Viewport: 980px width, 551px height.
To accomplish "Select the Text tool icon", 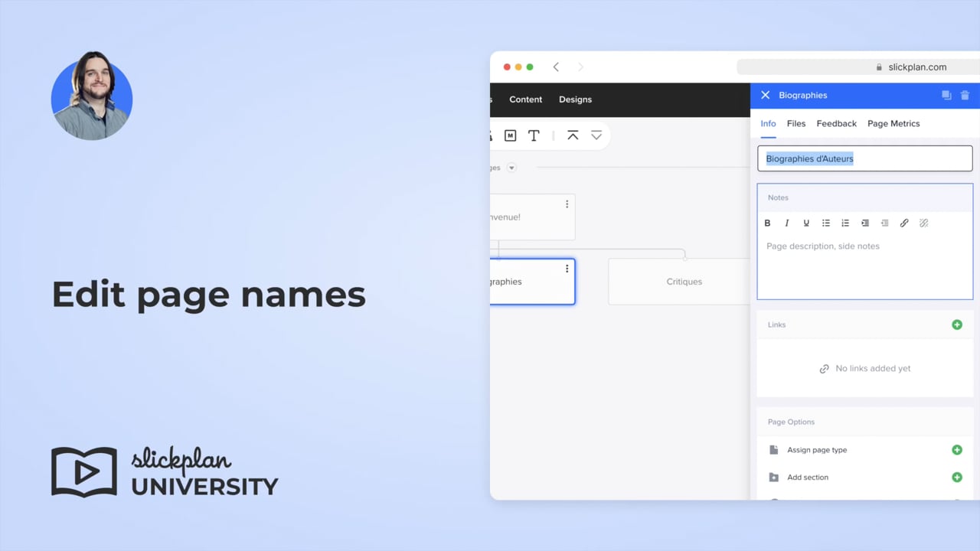I will (x=534, y=135).
